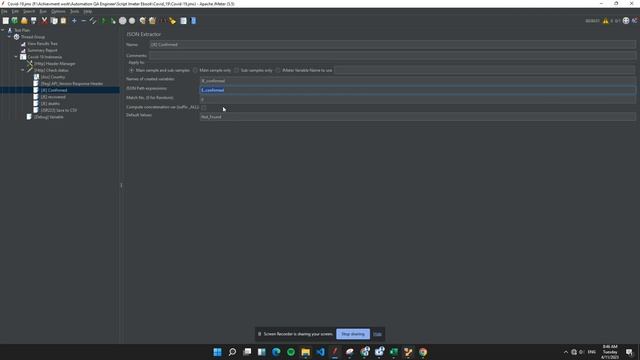Image resolution: width=640 pixels, height=360 pixels.
Task: Expand all tree nodes with plus icon
Action: (74, 20)
